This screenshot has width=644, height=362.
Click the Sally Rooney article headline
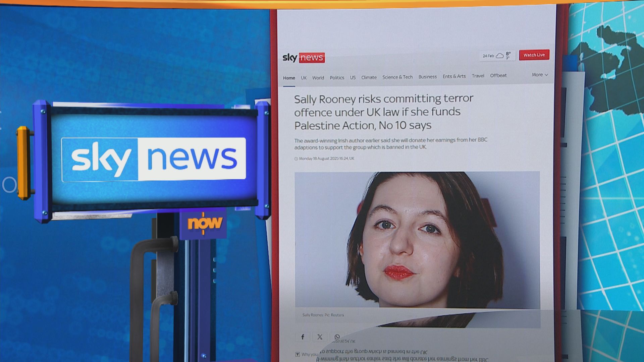tap(383, 112)
